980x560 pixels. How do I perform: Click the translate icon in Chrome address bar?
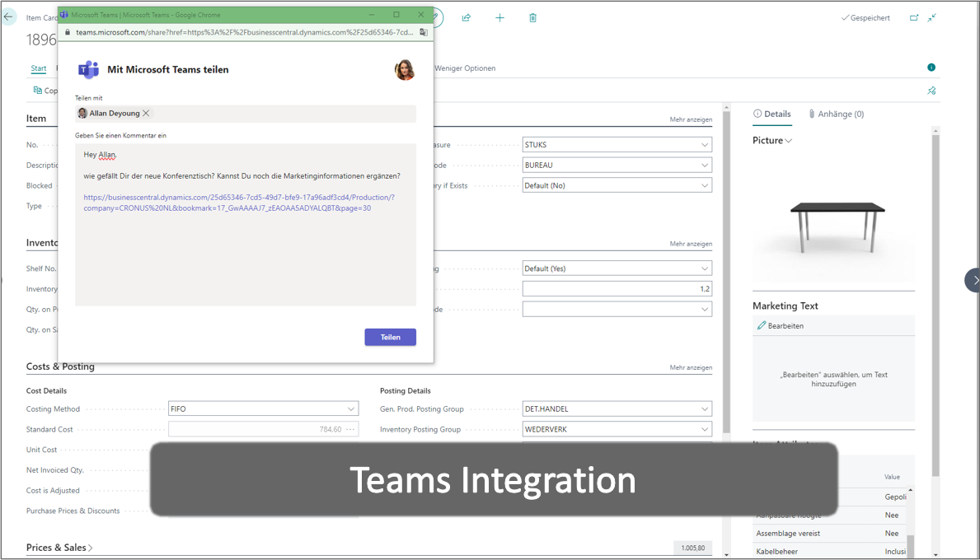[424, 32]
